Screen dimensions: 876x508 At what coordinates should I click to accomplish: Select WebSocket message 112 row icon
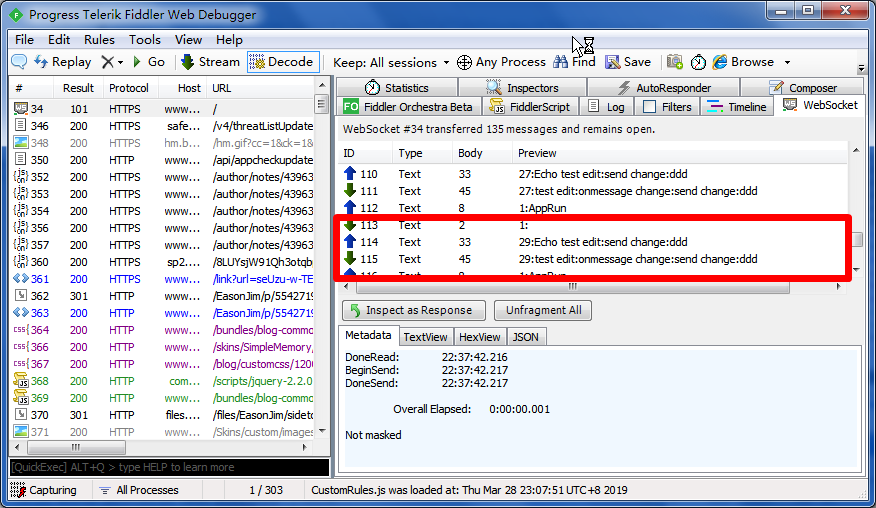click(x=350, y=207)
